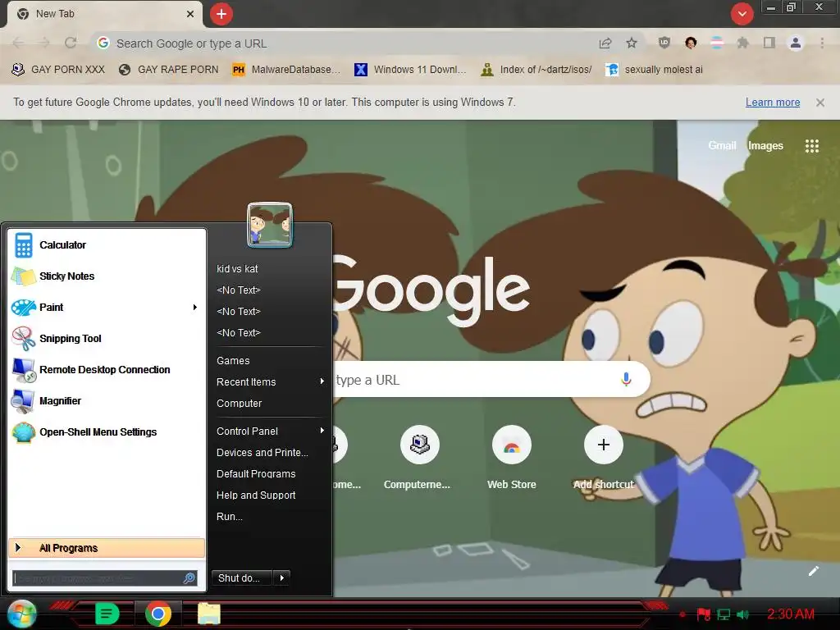The height and width of the screenshot is (630, 840).
Task: Open the Images link
Action: 765,146
